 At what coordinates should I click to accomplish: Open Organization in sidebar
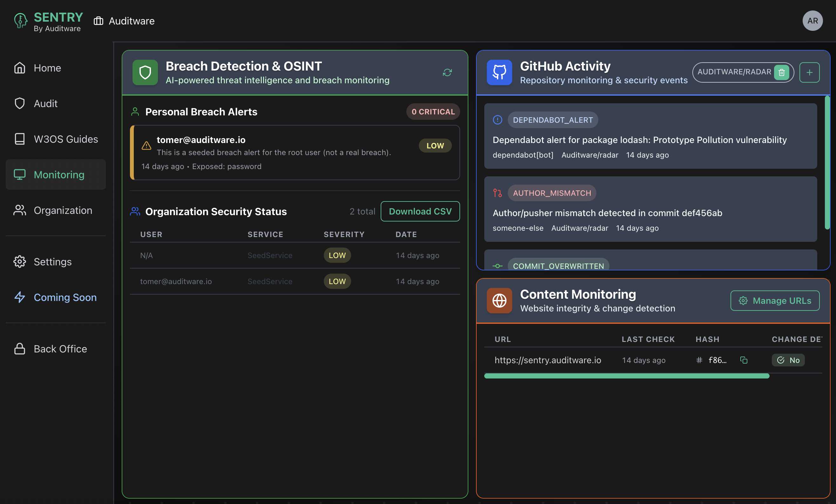[56, 210]
